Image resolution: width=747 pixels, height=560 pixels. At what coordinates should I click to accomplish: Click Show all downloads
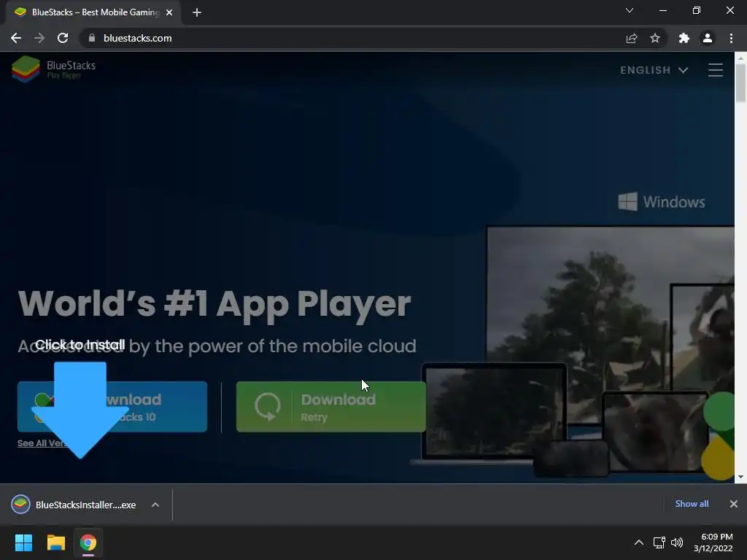point(692,504)
